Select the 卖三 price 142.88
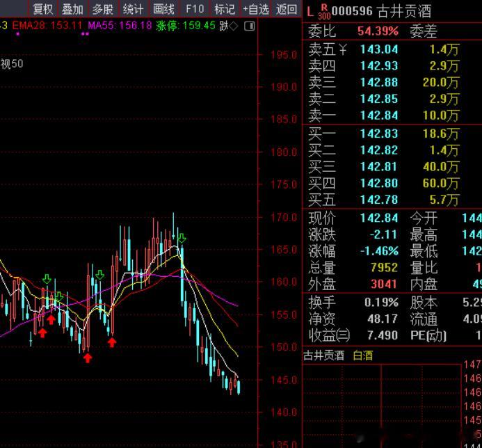This screenshot has height=448, width=482. (x=379, y=82)
